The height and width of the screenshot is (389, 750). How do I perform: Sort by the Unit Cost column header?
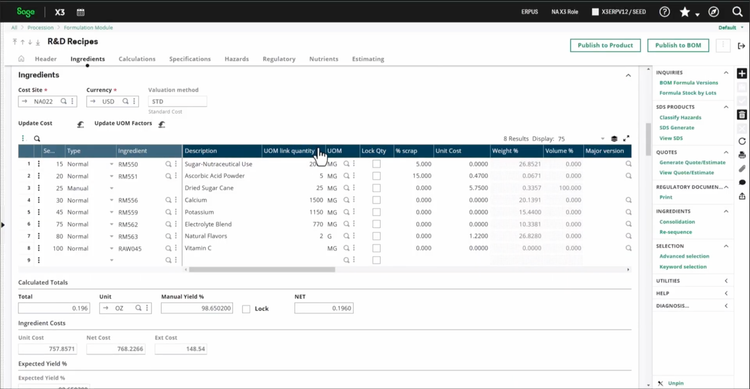coord(461,151)
